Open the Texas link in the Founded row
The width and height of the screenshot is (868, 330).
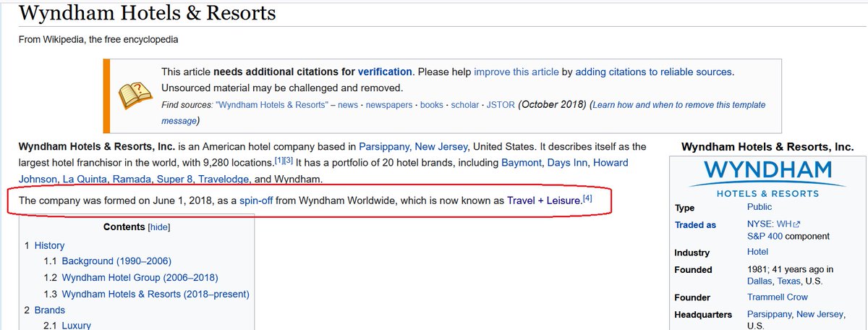coord(790,281)
